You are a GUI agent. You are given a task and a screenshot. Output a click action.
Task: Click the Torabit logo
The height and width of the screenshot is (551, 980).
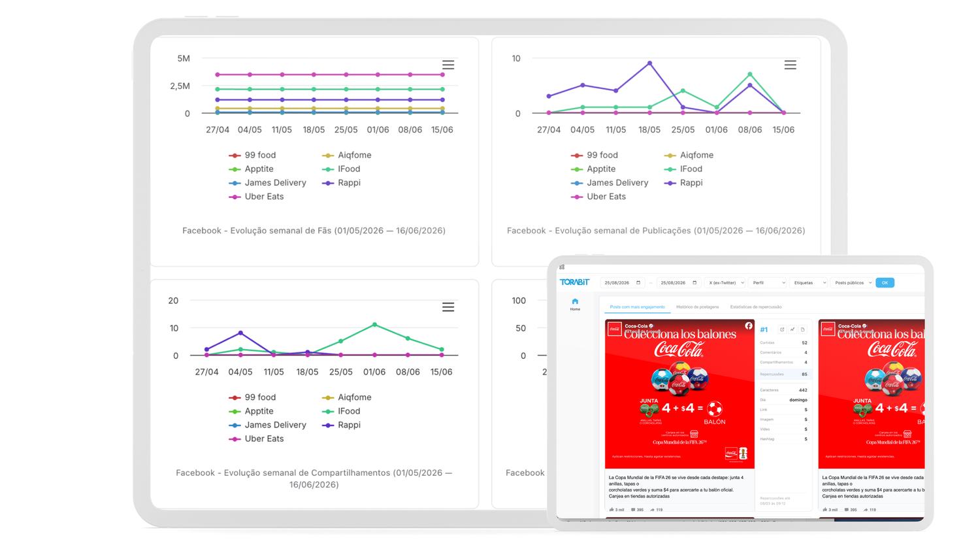point(574,282)
